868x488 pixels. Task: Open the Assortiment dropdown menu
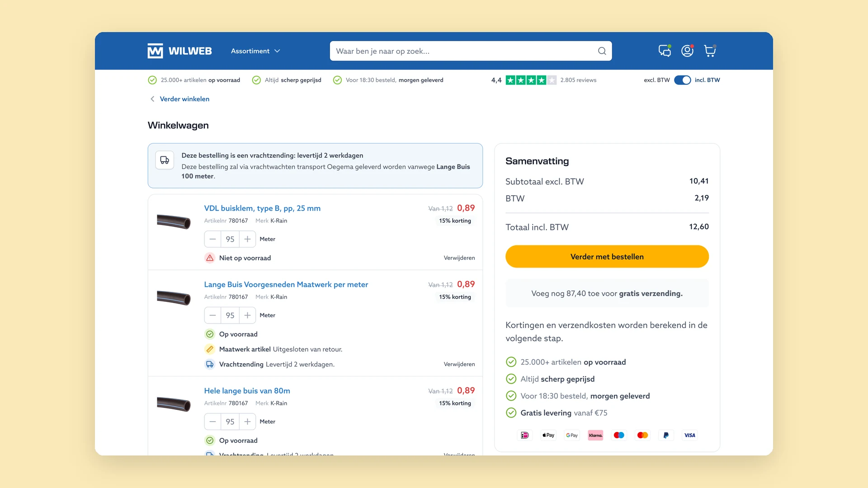255,51
